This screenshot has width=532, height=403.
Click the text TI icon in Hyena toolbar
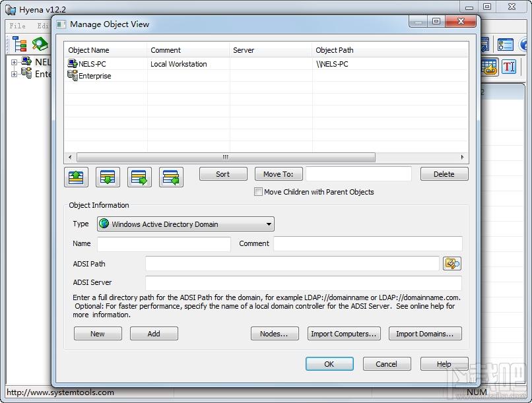[509, 67]
